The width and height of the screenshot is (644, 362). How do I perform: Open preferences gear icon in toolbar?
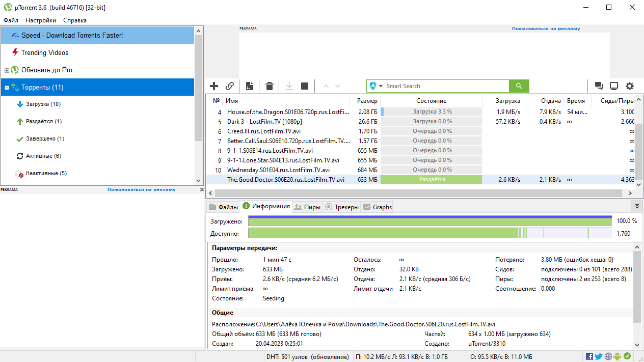[630, 86]
